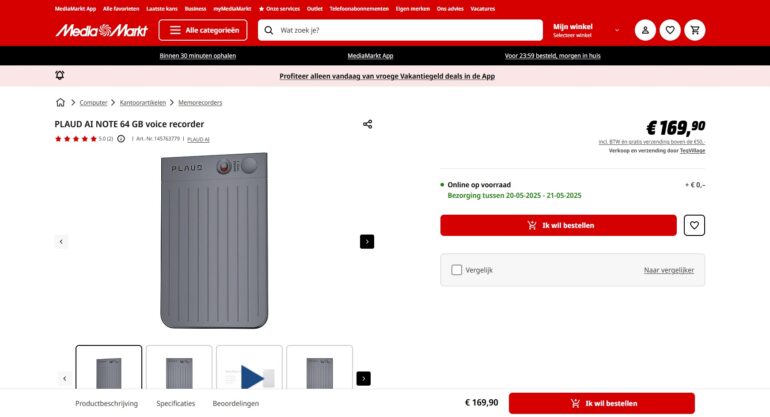770x417 pixels.
Task: Open Alle categorieën menu
Action: [203, 30]
